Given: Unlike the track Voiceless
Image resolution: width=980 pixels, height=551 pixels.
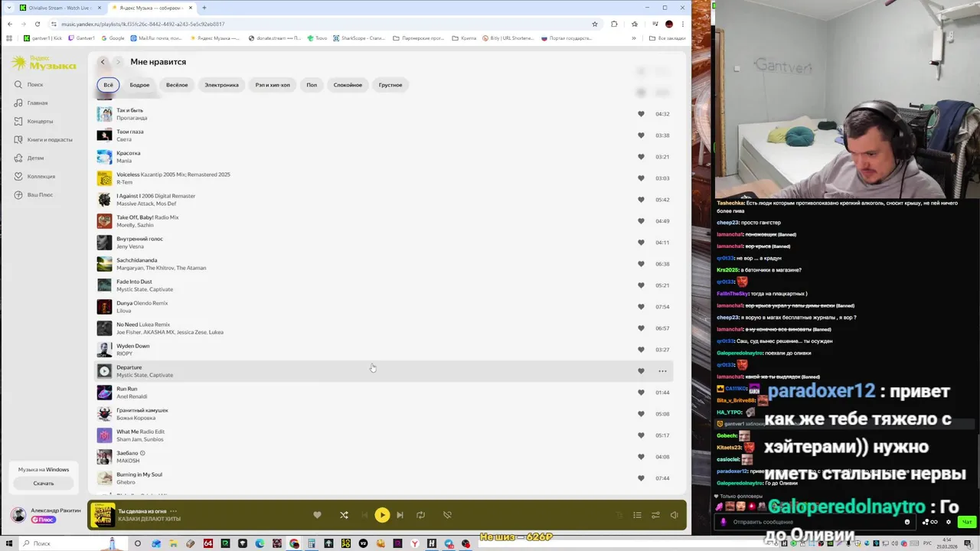Looking at the screenshot, I should click(641, 178).
